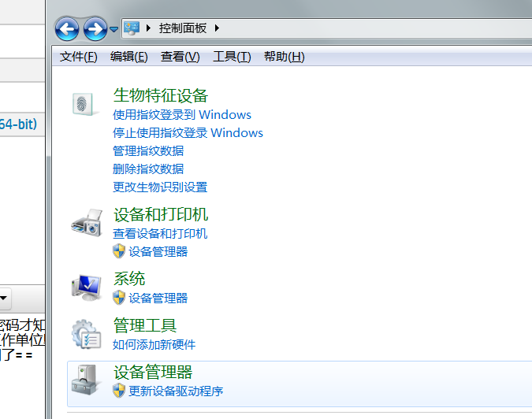
Task: Click 使用指纹登录到 Windows link
Action: point(182,115)
